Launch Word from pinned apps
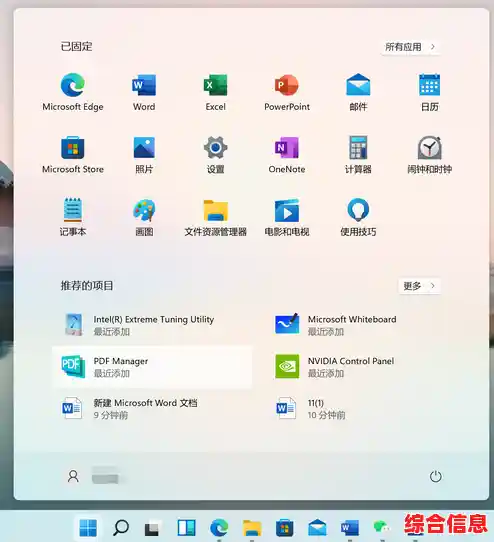Screen dimensions: 494x542 (x=144, y=92)
